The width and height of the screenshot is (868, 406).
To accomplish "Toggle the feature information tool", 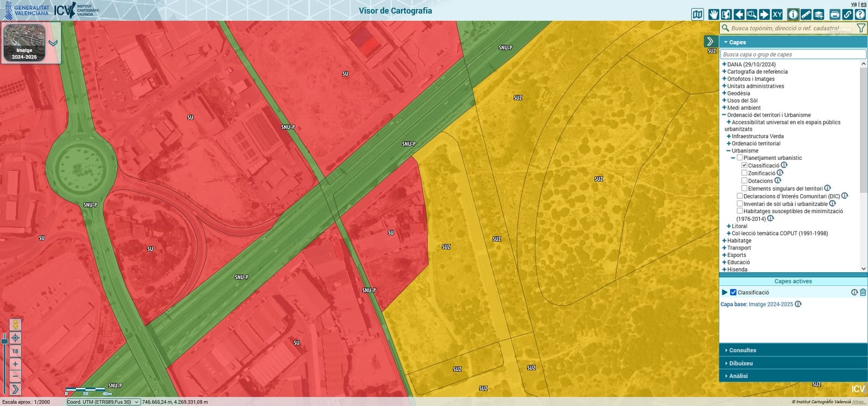I will 793,14.
